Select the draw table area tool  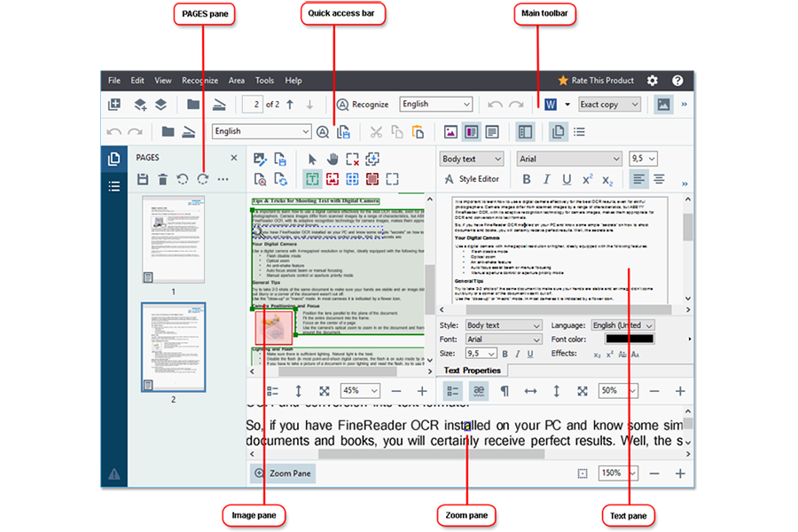(x=352, y=179)
